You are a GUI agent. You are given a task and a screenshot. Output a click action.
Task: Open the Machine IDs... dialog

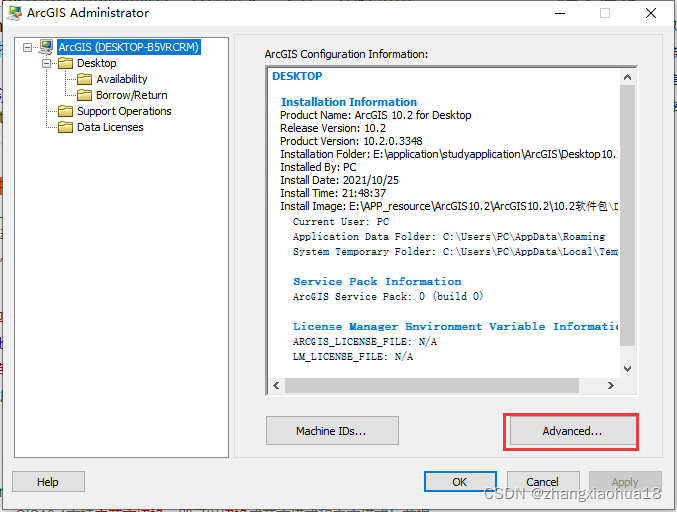tap(332, 431)
